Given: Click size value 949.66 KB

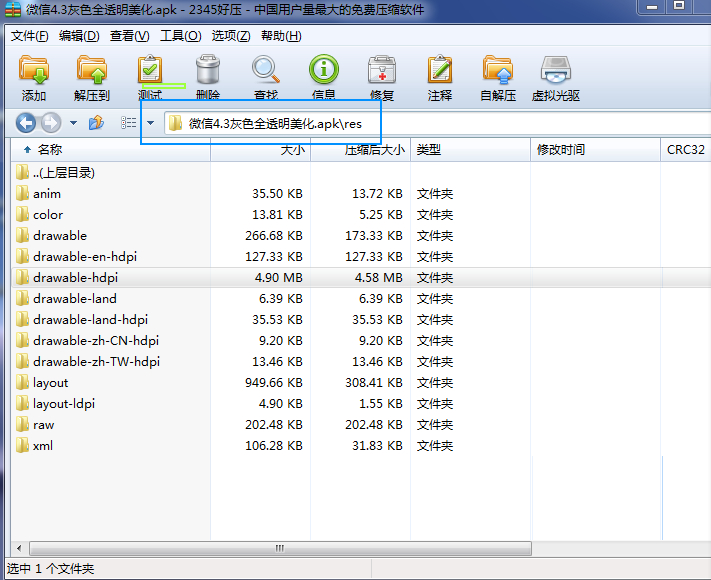Looking at the screenshot, I should coord(273,383).
